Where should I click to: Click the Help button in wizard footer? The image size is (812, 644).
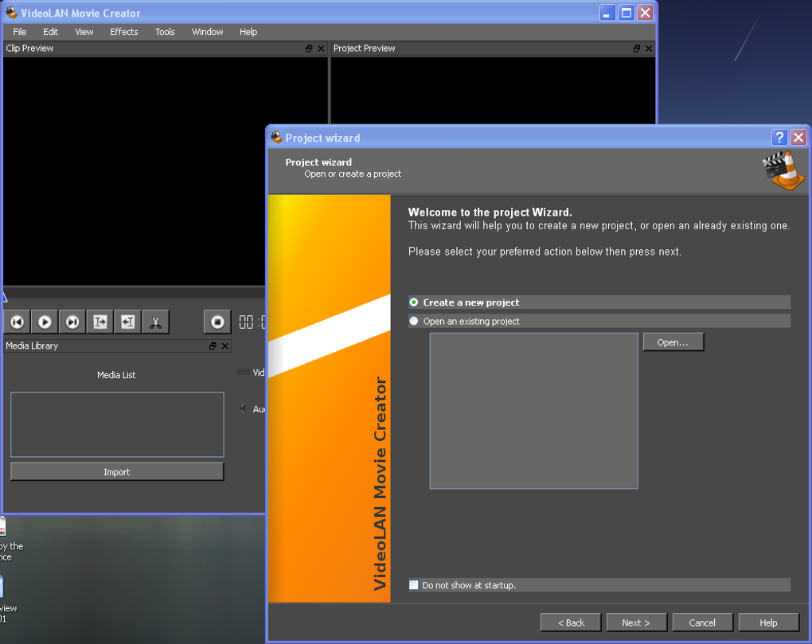[768, 623]
